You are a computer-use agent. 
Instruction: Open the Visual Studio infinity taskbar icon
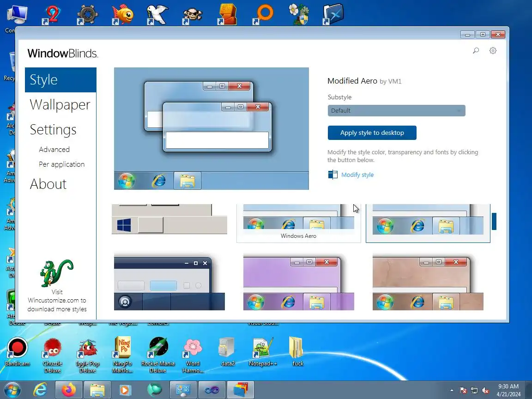212,390
